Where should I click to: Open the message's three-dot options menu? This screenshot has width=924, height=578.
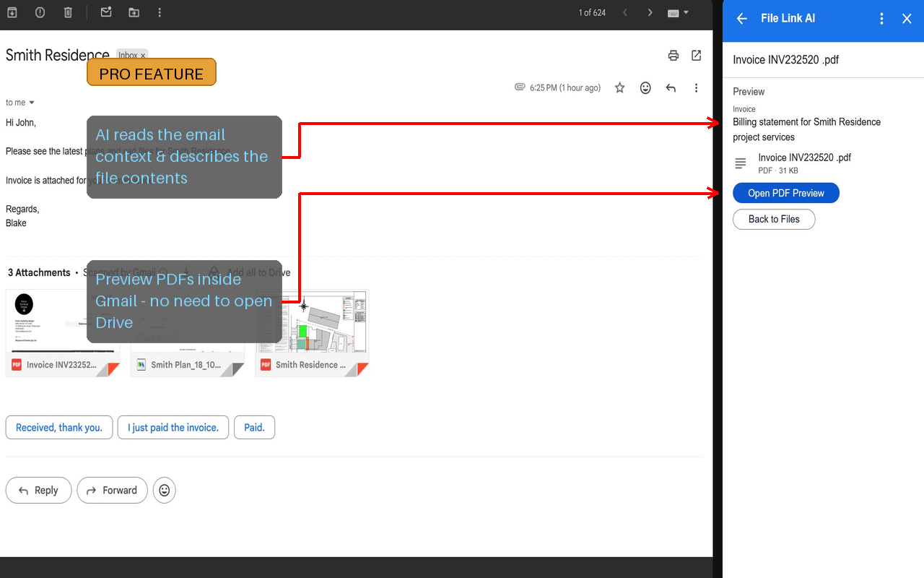click(x=696, y=87)
